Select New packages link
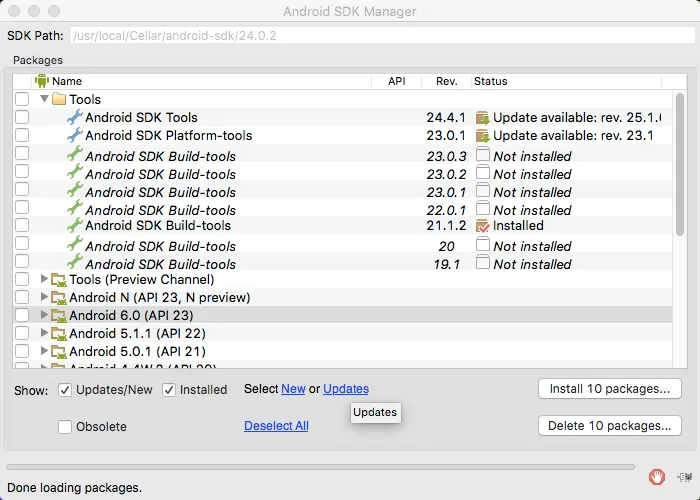Image resolution: width=700 pixels, height=500 pixels. click(293, 389)
